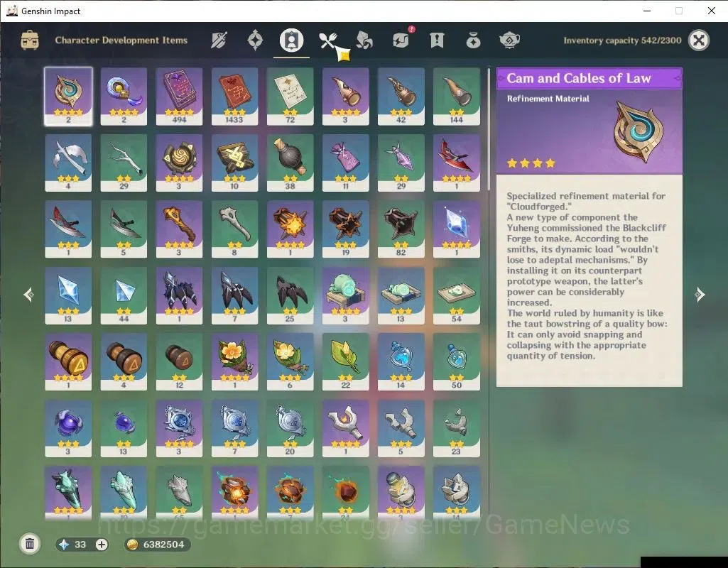Click the backpack inventory icon
Screen dimensions: 728x568
30,40
